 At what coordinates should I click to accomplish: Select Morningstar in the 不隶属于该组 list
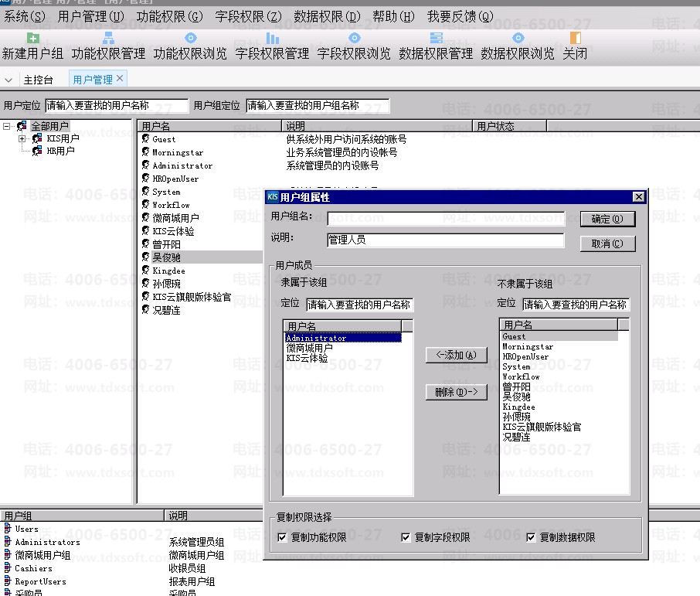(x=528, y=347)
